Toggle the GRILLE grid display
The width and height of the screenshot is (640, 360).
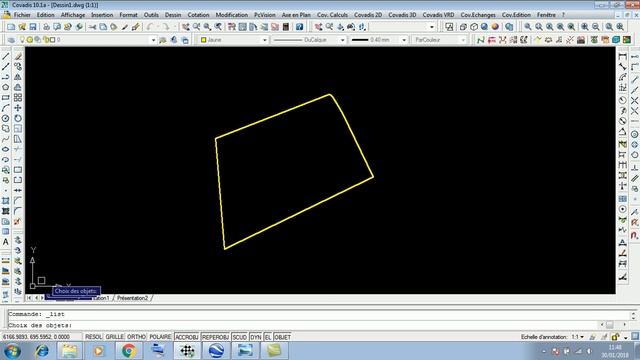115,337
